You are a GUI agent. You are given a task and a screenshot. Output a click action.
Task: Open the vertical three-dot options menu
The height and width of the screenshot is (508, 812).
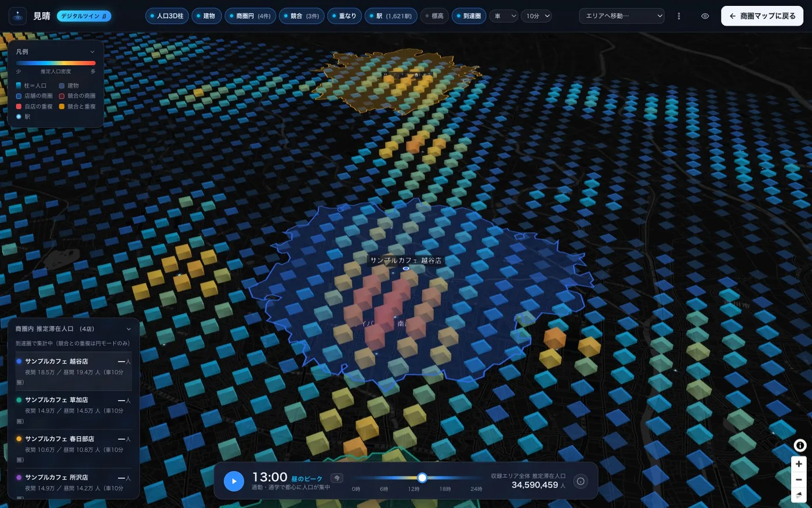679,16
